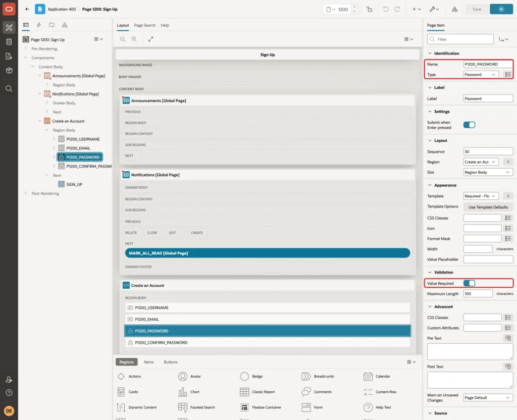The image size is (517, 420).
Task: Expand the layout to full screen
Action: pyautogui.click(x=150, y=39)
